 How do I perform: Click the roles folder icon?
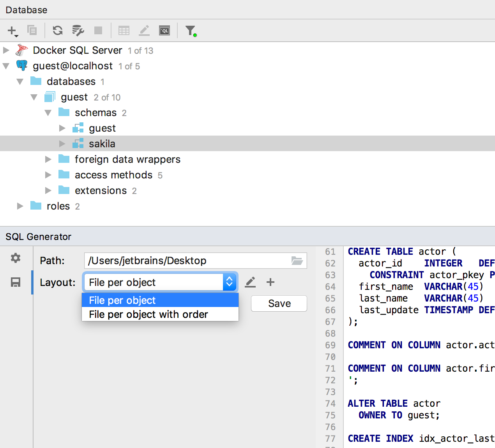tap(36, 206)
